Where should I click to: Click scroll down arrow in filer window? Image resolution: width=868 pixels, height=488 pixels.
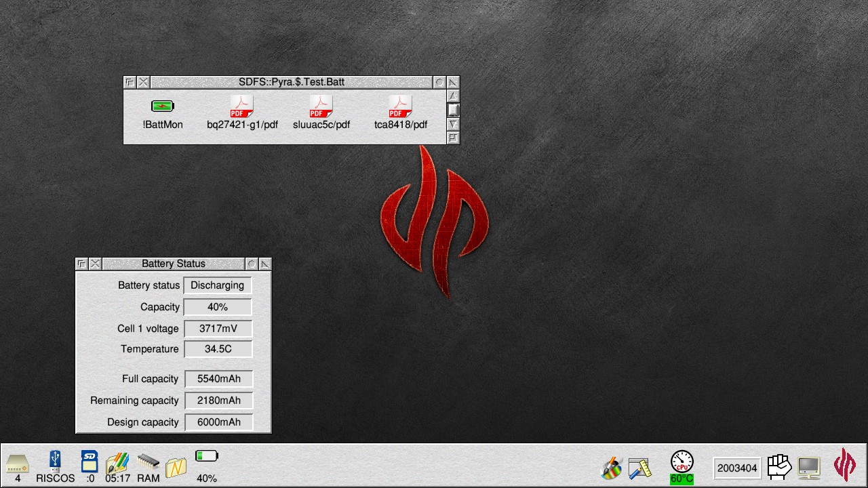453,124
